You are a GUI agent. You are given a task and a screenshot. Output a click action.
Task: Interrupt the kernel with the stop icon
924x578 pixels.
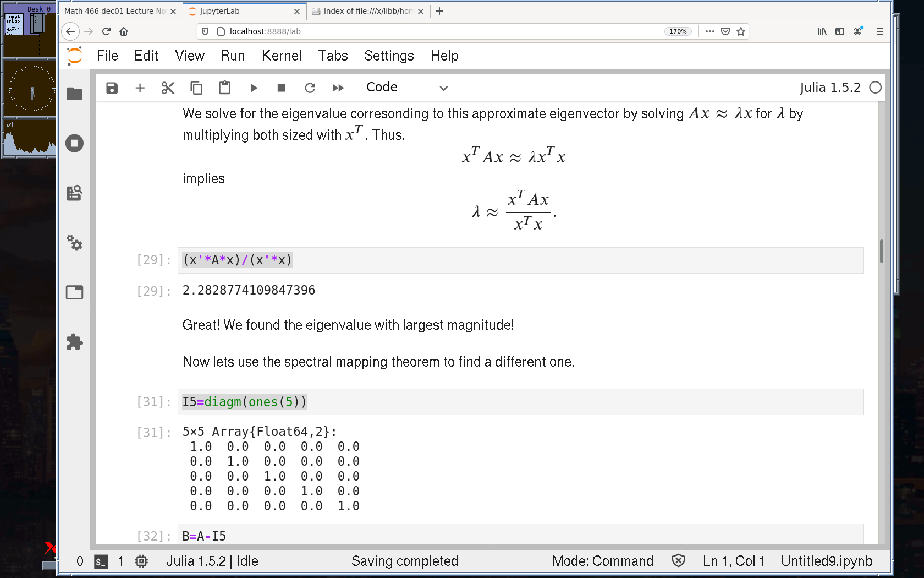(282, 88)
